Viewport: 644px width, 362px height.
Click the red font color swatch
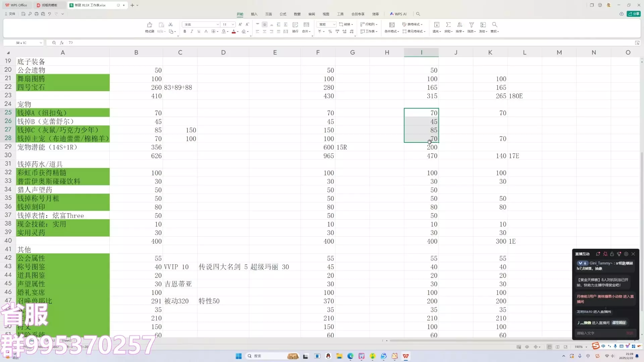click(x=233, y=32)
